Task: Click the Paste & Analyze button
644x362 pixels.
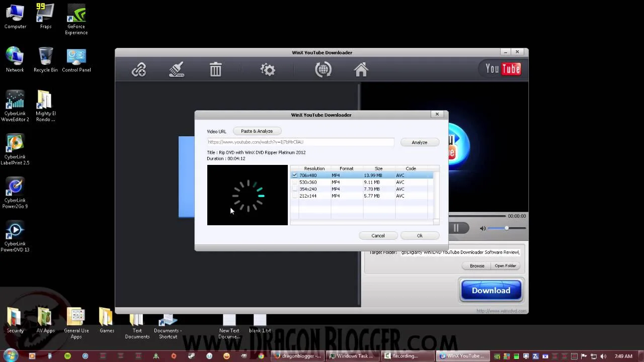Action: pyautogui.click(x=257, y=131)
